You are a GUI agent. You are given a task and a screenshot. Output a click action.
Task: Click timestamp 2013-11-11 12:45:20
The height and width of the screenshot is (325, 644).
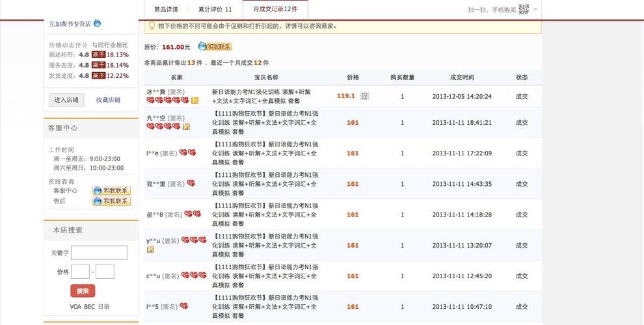pyautogui.click(x=462, y=276)
